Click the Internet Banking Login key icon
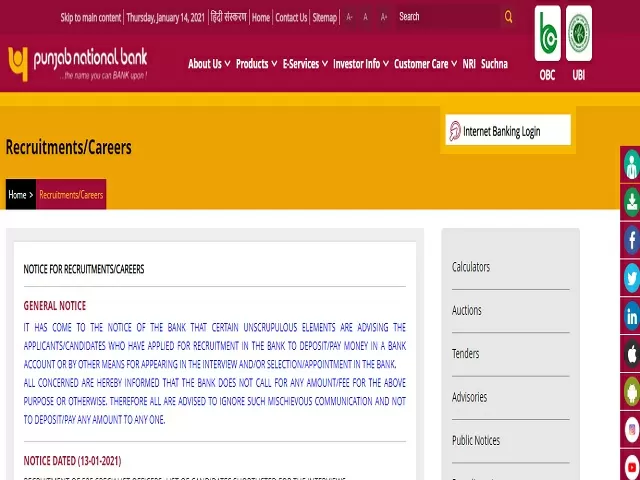 click(455, 131)
